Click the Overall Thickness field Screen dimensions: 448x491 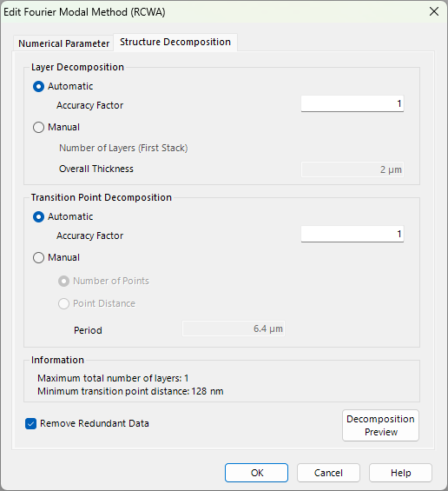coord(352,169)
